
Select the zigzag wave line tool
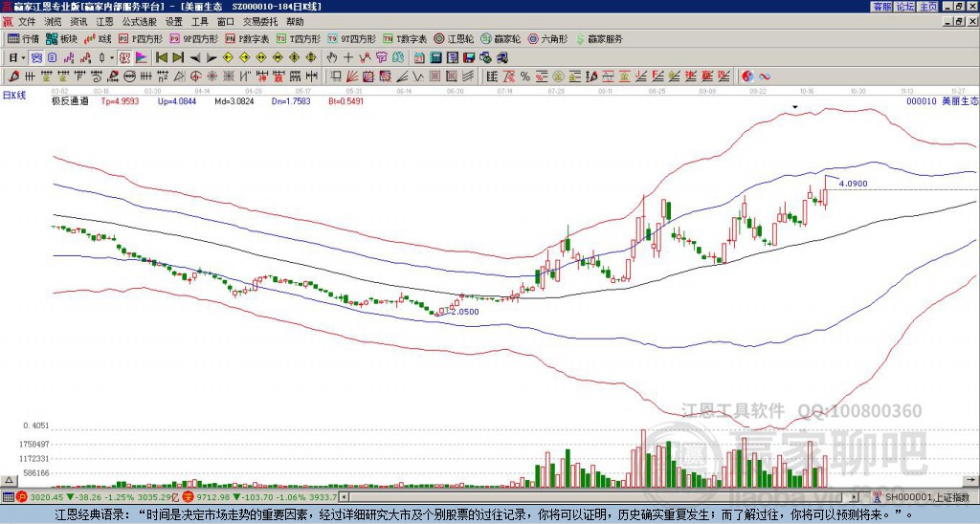coord(417,76)
